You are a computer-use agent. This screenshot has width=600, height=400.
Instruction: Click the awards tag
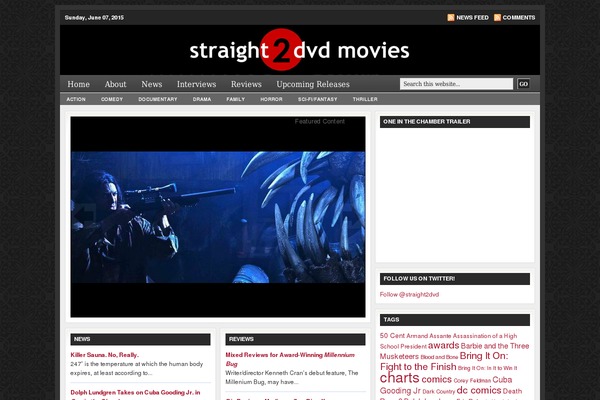[x=443, y=345]
